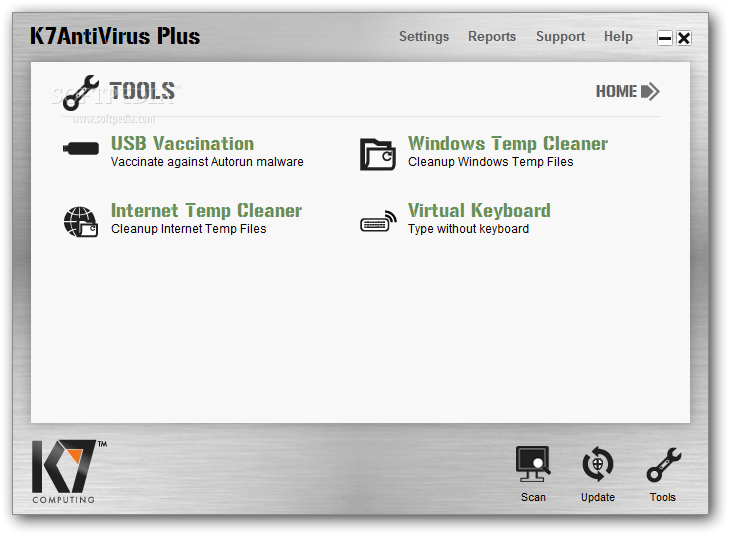Click 'Cleanup Windows Temp Files' text
Screen dimensions: 729x535
coord(490,162)
